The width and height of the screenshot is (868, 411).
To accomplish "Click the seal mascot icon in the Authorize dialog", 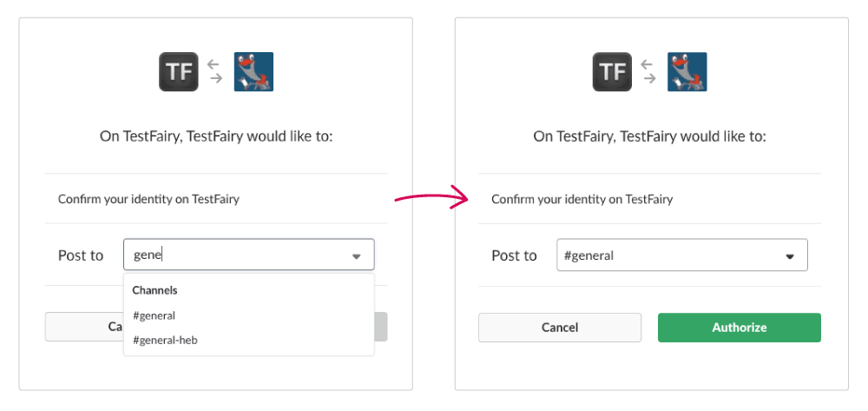I will click(x=687, y=72).
